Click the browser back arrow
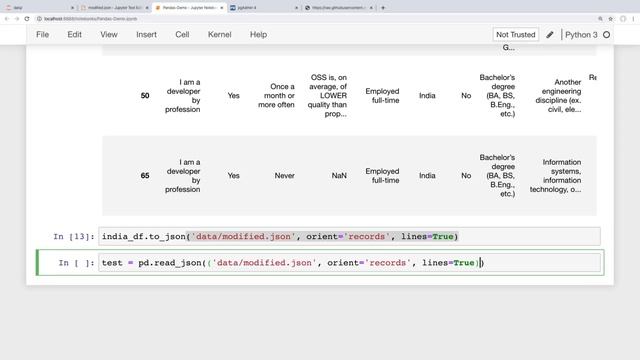This screenshot has height=360, width=640. (7, 19)
